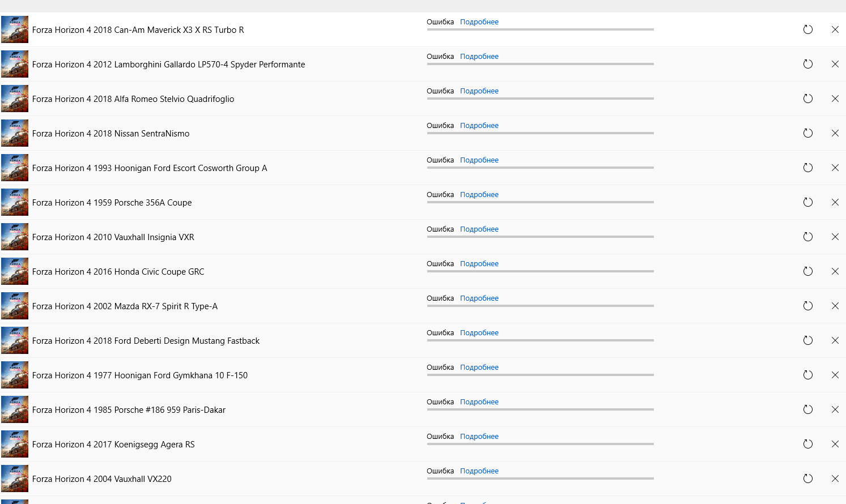The height and width of the screenshot is (504, 846).
Task: Click the Mazda RX-7 Spirit R thumbnail
Action: (15, 306)
